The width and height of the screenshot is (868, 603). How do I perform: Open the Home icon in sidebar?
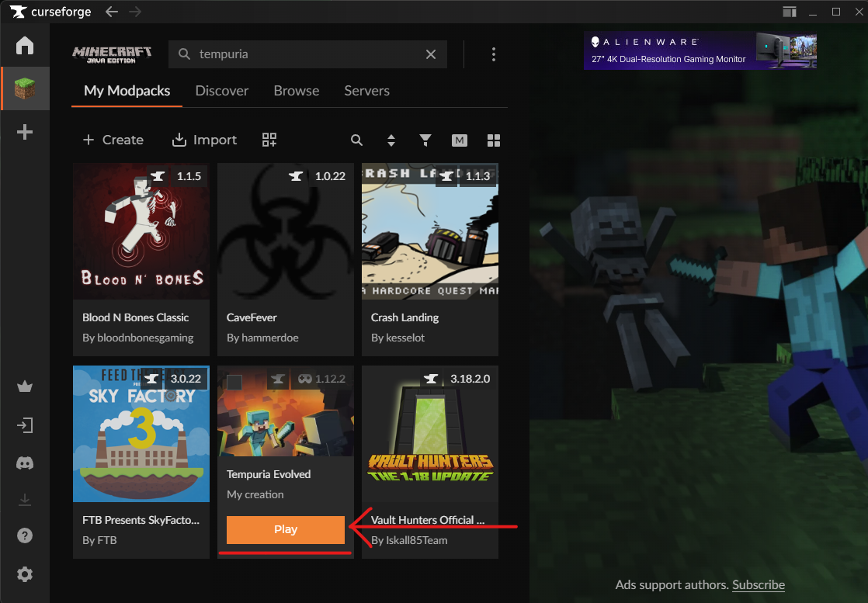click(x=24, y=45)
